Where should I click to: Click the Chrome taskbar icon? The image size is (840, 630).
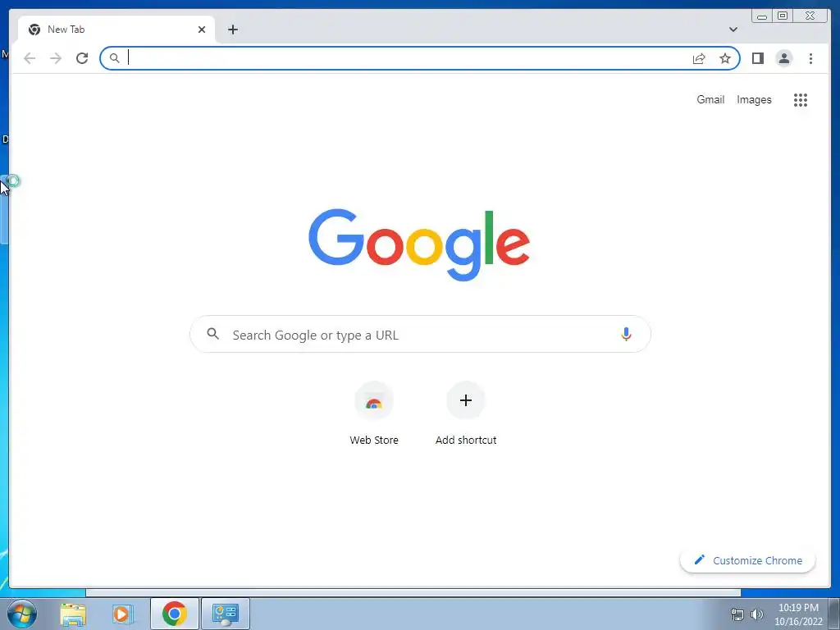pyautogui.click(x=174, y=614)
